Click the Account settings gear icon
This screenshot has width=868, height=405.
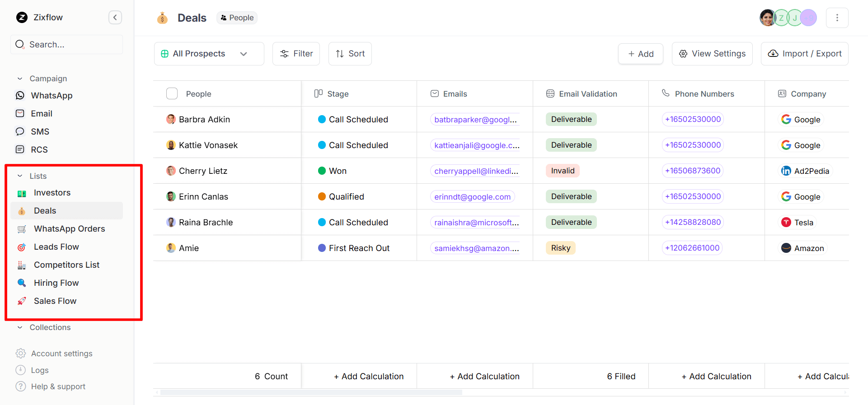[x=21, y=354]
